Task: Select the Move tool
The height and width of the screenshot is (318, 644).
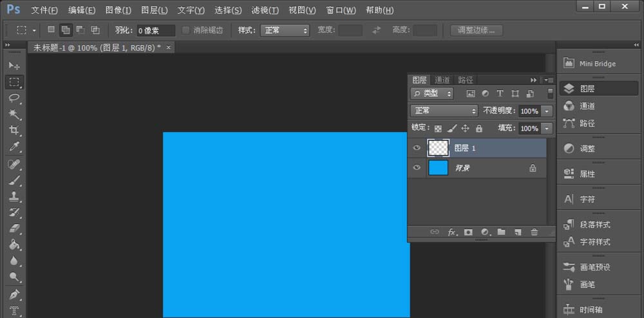Action: point(14,66)
